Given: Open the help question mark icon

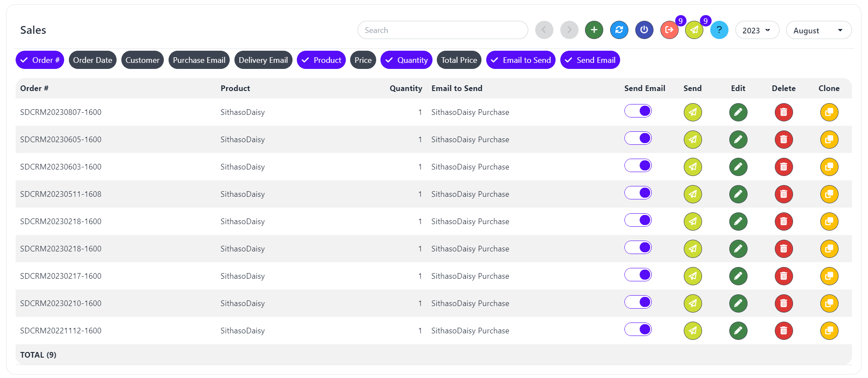Looking at the screenshot, I should point(719,30).
